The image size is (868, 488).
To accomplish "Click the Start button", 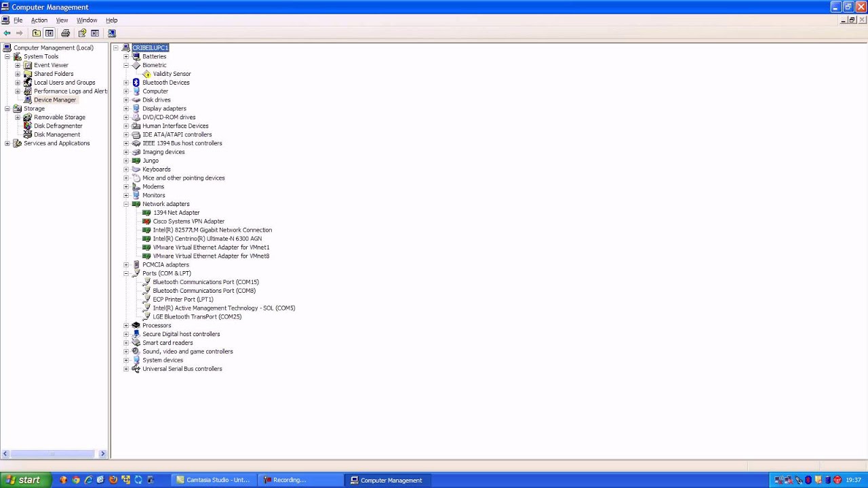I will [26, 480].
